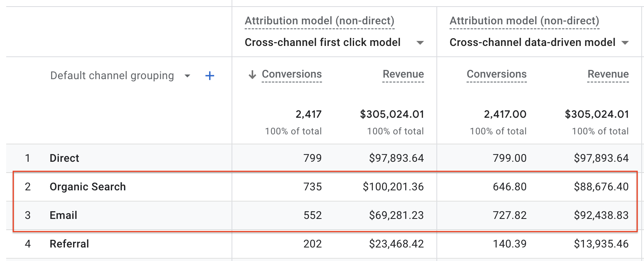The width and height of the screenshot is (644, 261).
Task: Click the total first click conversions 2,417
Action: pyautogui.click(x=308, y=114)
